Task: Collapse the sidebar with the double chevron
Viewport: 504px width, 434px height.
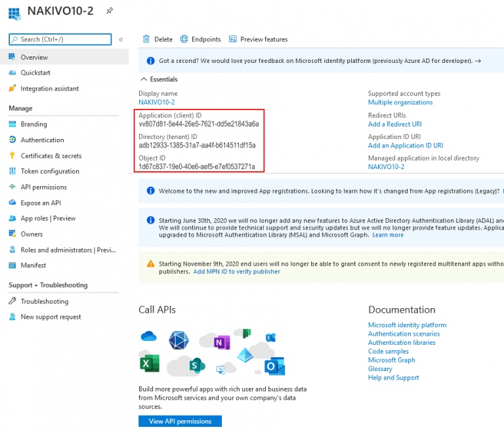Action: click(x=121, y=39)
